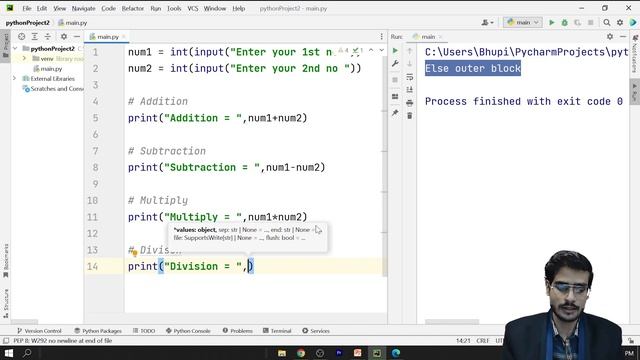Image resolution: width=640 pixels, height=360 pixels.
Task: Open the Tools menu
Action: (174, 8)
